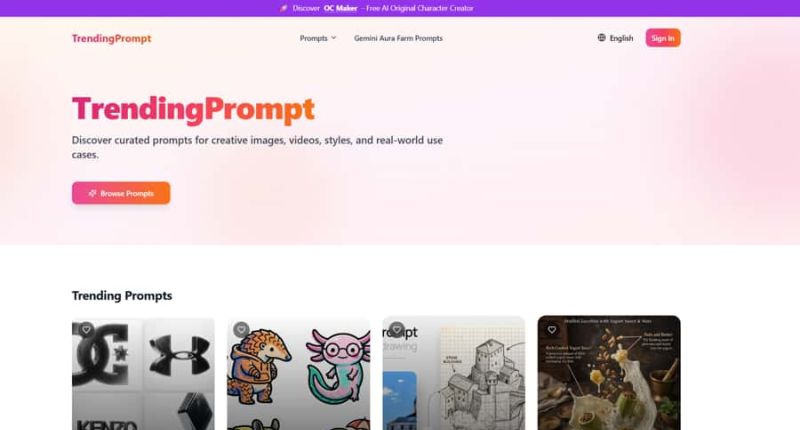Like the castle sketch drawing card
800x430 pixels.
396,330
